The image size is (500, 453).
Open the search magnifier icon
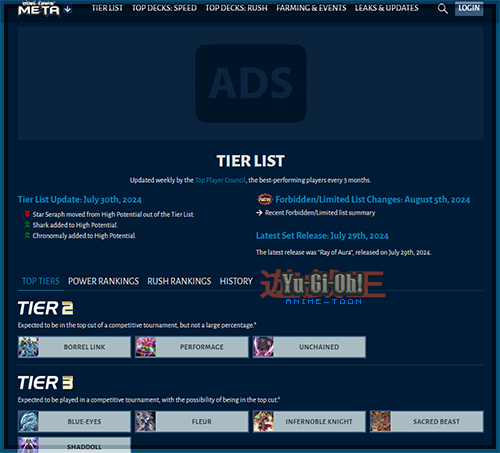point(442,8)
